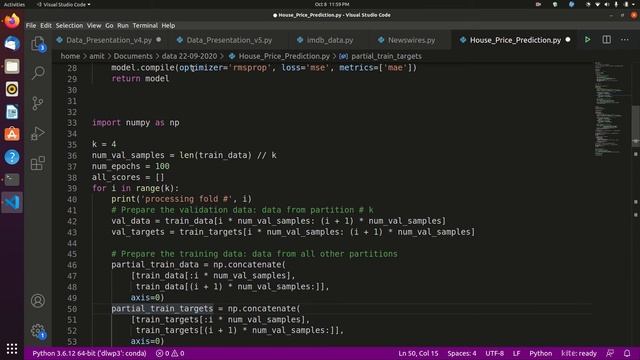Viewport: 640px width, 360px height.
Task: Change indentation via Spaces: 4
Action: [x=462, y=353]
